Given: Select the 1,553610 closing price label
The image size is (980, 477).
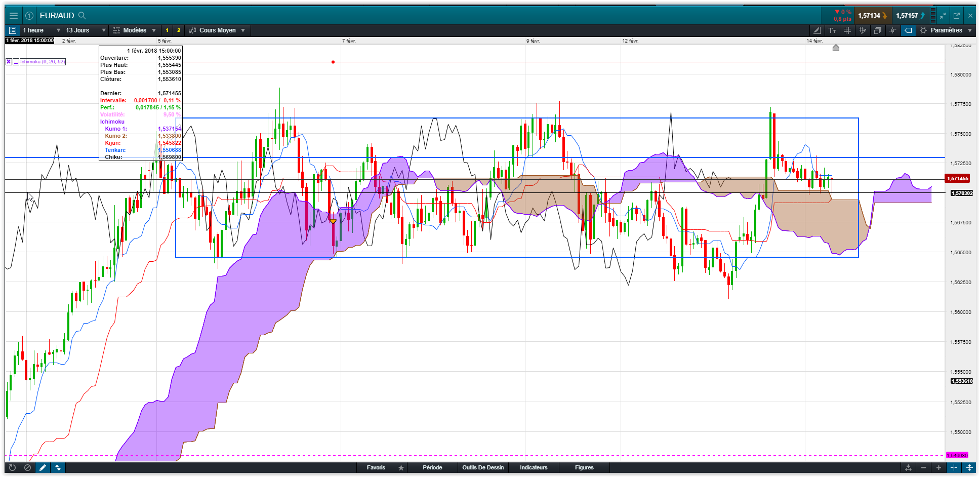Looking at the screenshot, I should tap(961, 381).
